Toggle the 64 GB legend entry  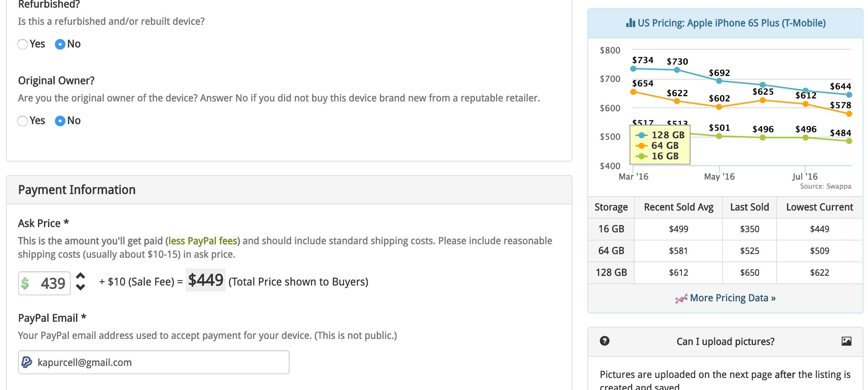[657, 145]
